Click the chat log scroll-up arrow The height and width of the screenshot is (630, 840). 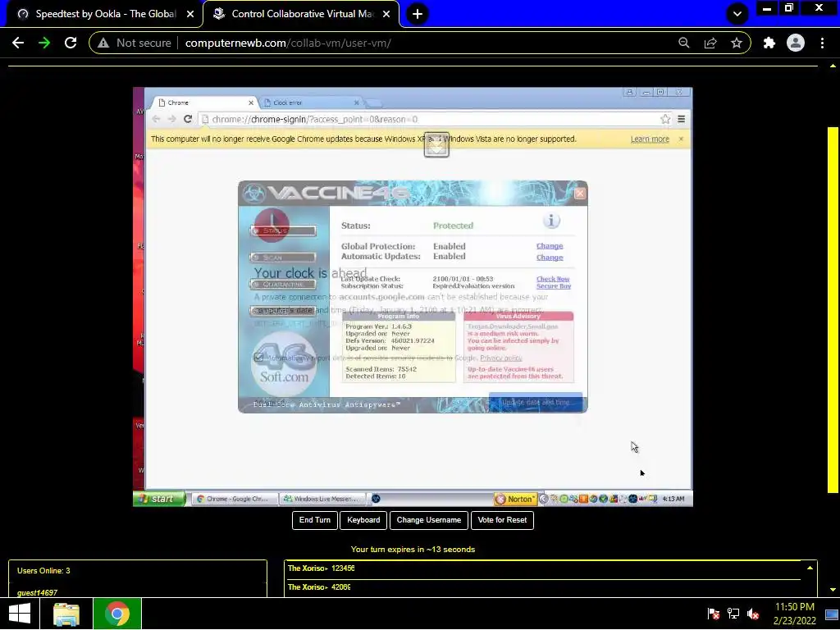[810, 568]
